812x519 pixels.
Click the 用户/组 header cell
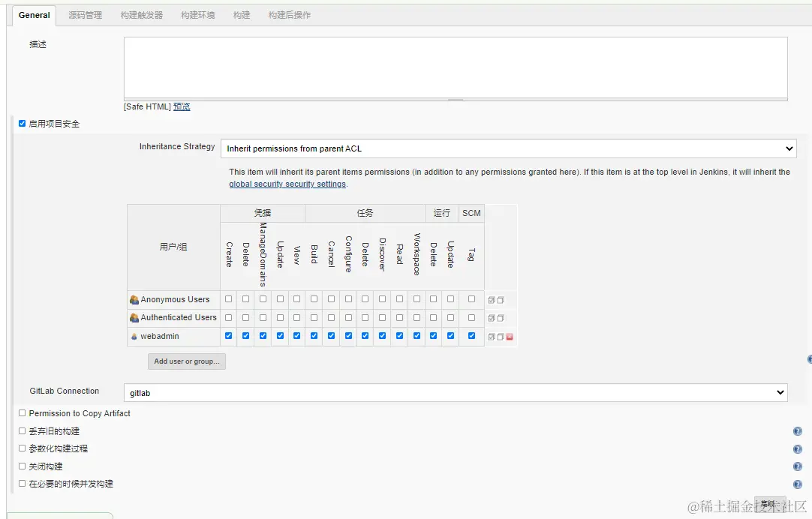click(x=173, y=247)
